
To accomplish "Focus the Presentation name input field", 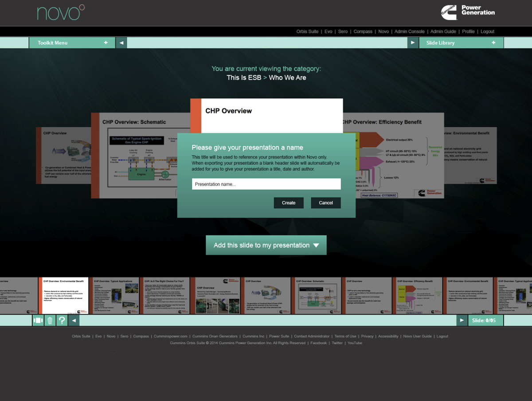I will click(266, 184).
